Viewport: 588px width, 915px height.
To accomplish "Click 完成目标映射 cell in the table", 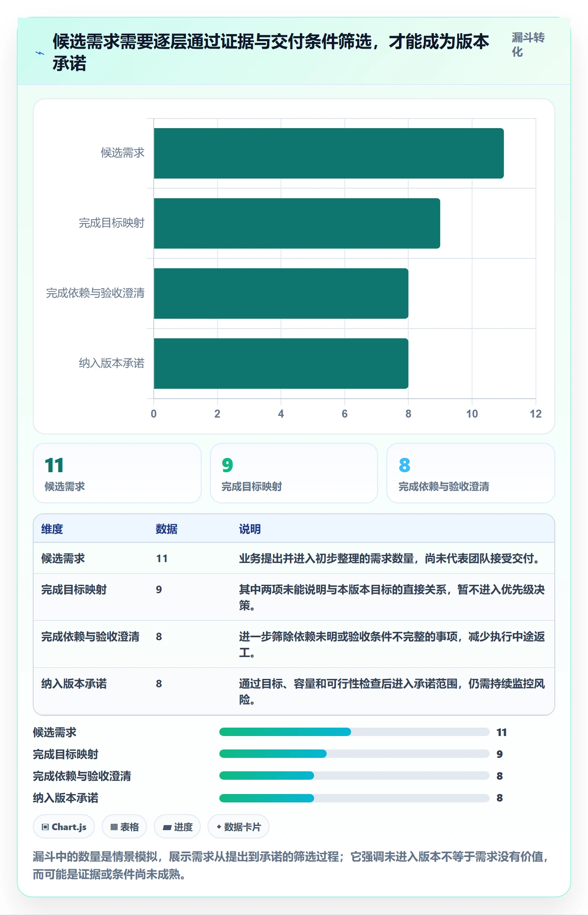I will point(74,589).
